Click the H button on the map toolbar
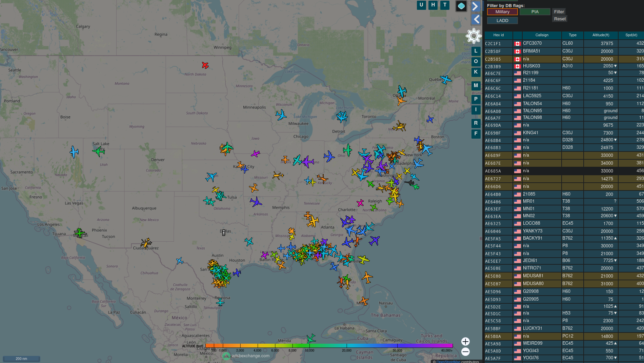644x363 pixels. (x=433, y=5)
